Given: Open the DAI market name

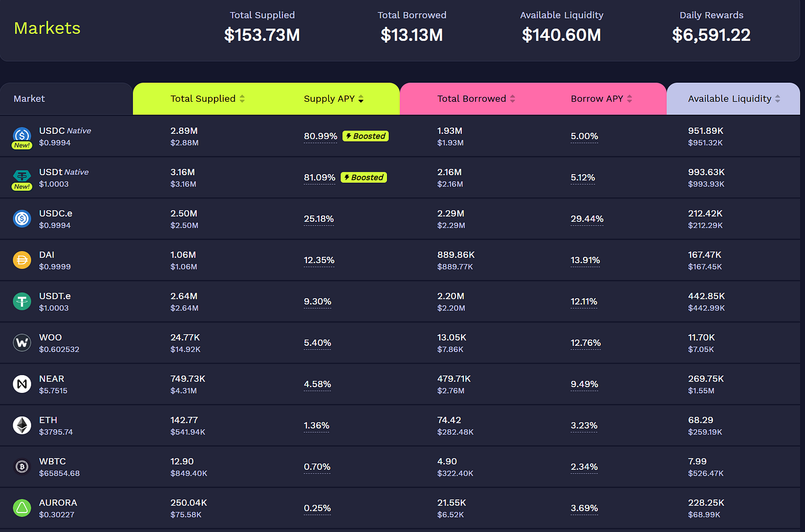Looking at the screenshot, I should pos(47,255).
